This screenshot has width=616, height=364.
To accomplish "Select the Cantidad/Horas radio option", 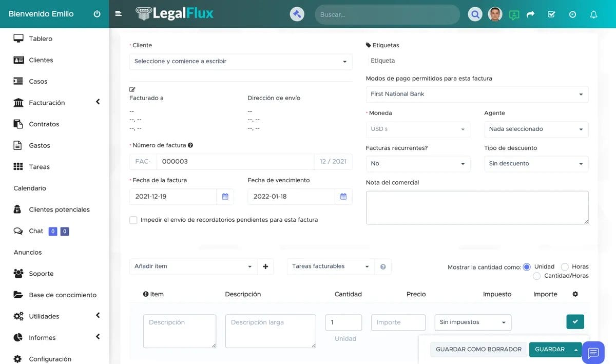I will click(536, 276).
